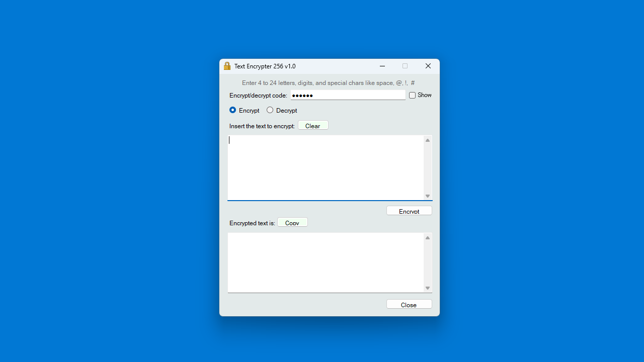Click inside the encrypt/decrypt code field
The height and width of the screenshot is (362, 644).
(348, 95)
